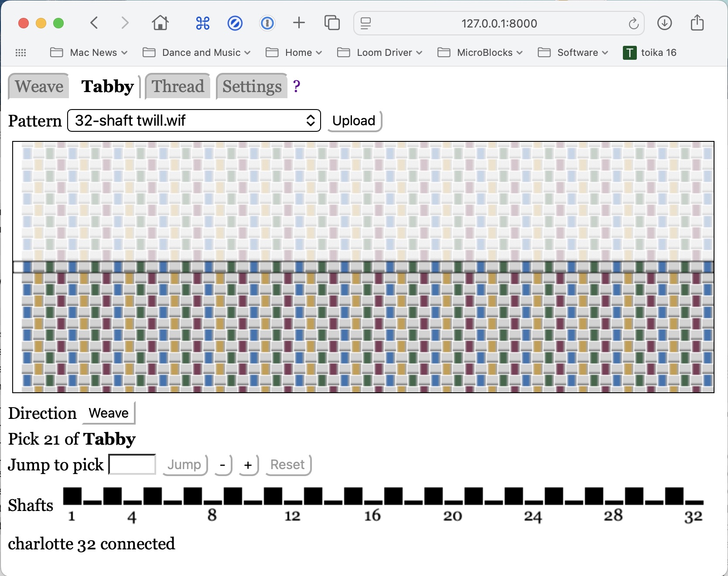Open a new tab with plus icon
728x576 pixels.
pos(299,23)
